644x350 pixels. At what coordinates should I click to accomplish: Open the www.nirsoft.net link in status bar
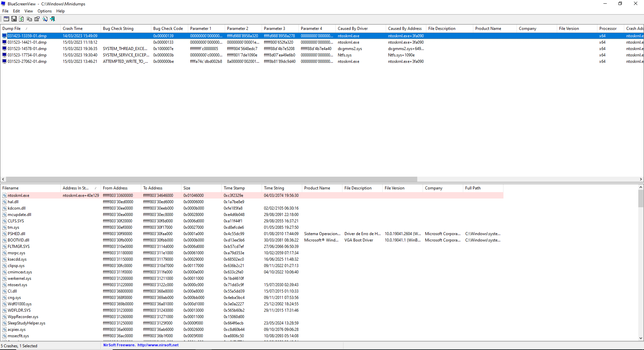pos(158,345)
